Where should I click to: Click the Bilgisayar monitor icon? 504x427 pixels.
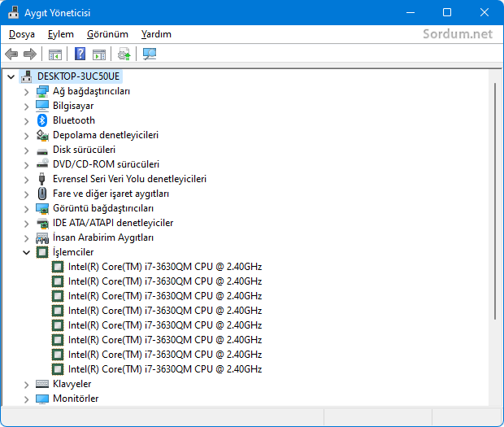pos(42,106)
